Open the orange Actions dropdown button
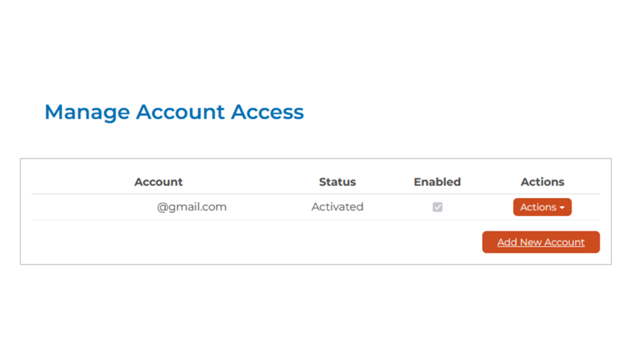The height and width of the screenshot is (362, 644). click(542, 207)
